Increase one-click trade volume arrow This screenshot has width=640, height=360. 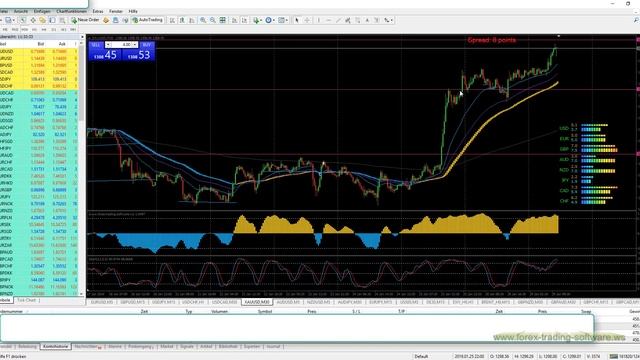(135, 44)
